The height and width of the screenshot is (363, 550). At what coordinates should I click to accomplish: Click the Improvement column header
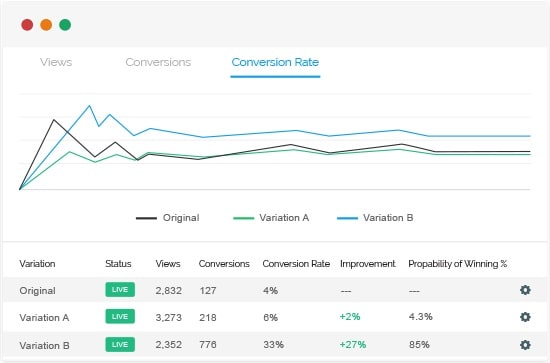368,264
